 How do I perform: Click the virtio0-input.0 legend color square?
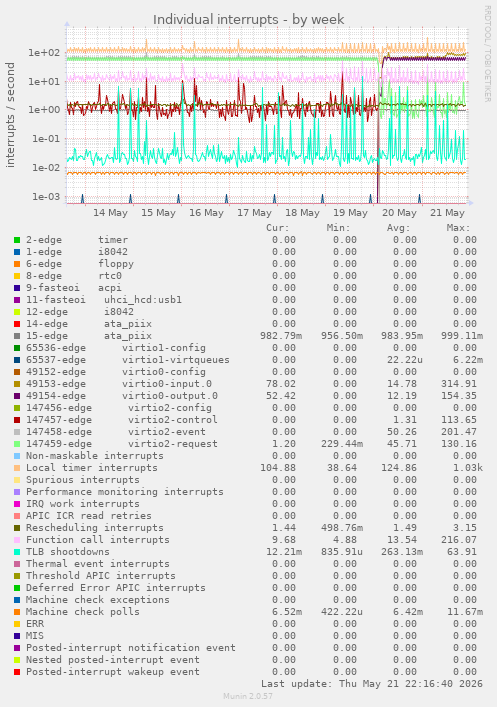(x=17, y=384)
